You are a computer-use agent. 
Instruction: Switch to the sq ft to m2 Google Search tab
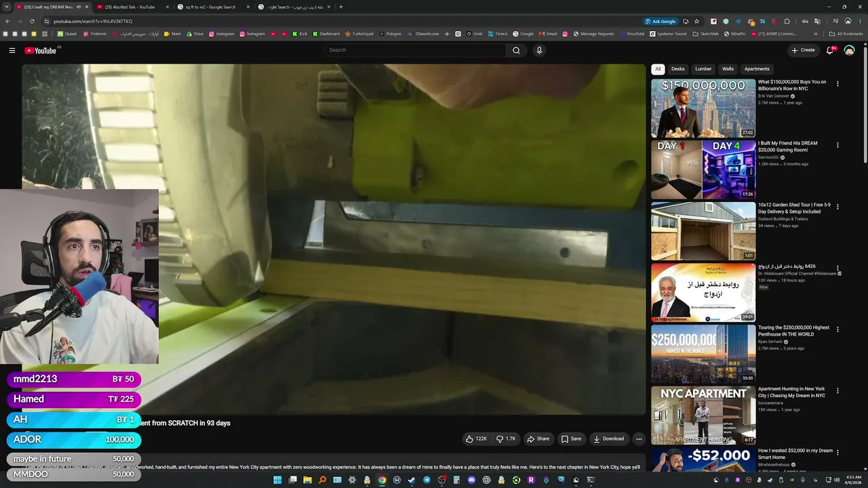pyautogui.click(x=212, y=7)
